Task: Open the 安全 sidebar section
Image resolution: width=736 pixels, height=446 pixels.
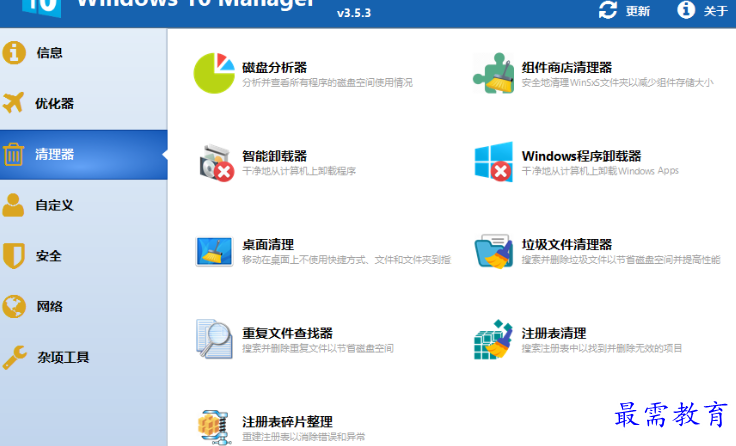Action: (84, 256)
